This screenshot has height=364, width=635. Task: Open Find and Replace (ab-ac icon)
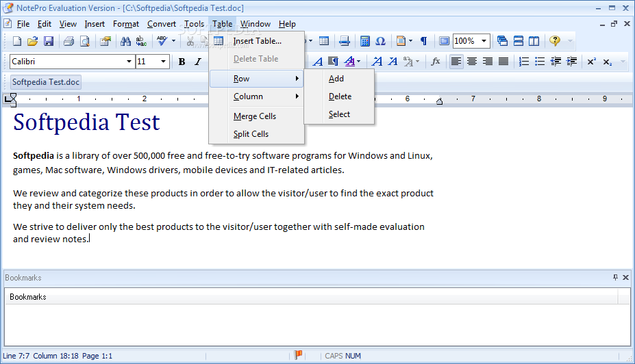click(x=141, y=41)
